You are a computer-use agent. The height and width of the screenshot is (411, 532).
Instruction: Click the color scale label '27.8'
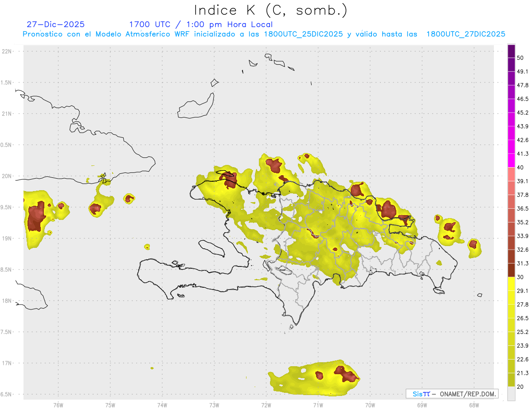tap(523, 305)
